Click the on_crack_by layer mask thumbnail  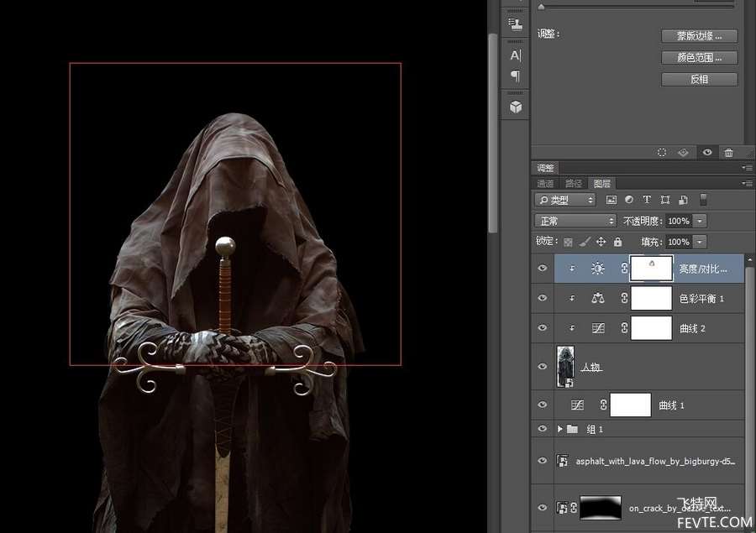tap(601, 508)
